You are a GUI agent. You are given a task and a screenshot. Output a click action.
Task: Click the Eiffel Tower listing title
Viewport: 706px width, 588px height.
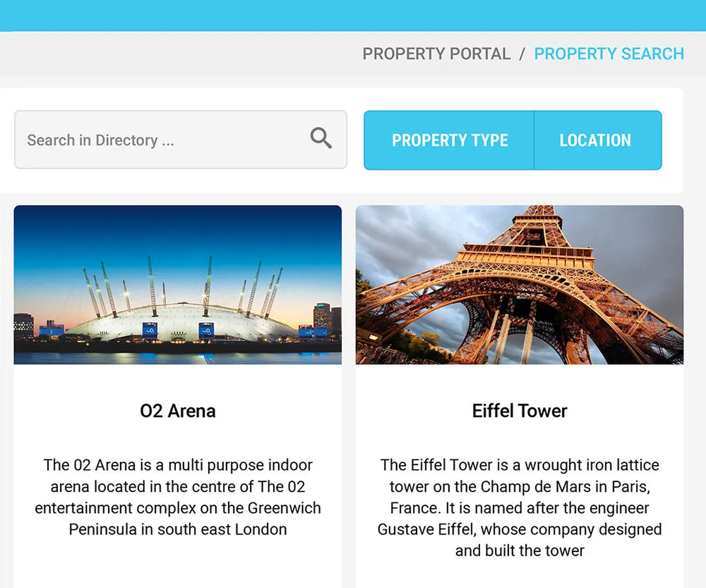tap(519, 411)
